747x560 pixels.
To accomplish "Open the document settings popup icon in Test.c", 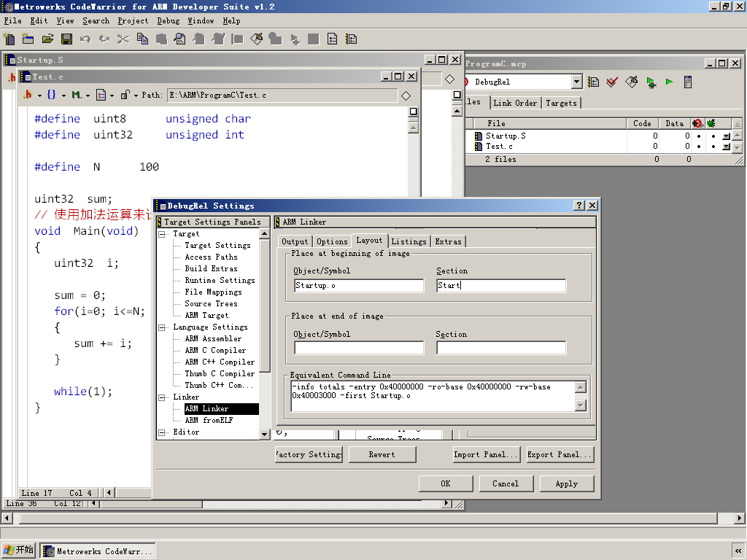I will point(101,95).
